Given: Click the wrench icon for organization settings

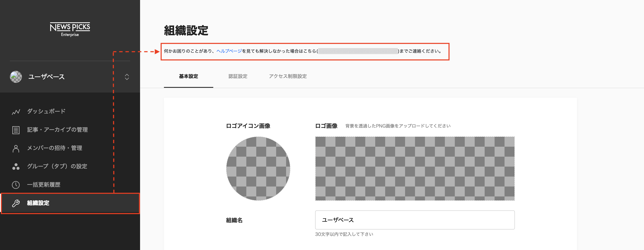Looking at the screenshot, I should coord(16,203).
